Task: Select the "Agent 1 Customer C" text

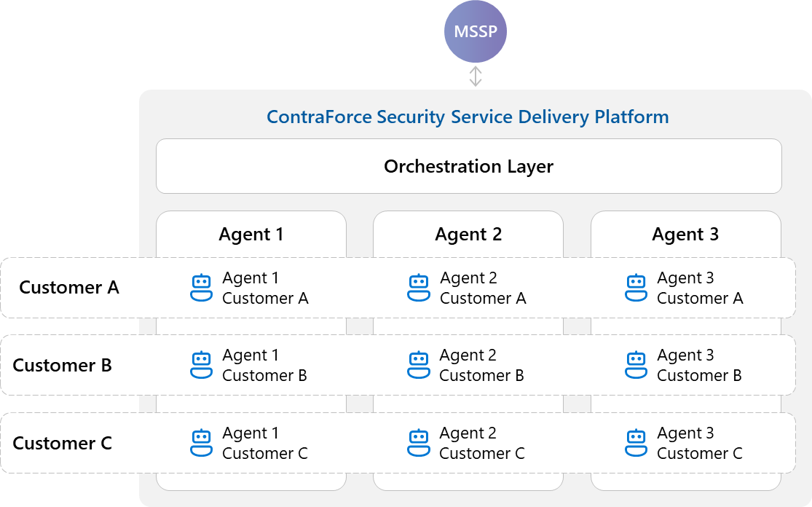Action: tap(265, 443)
